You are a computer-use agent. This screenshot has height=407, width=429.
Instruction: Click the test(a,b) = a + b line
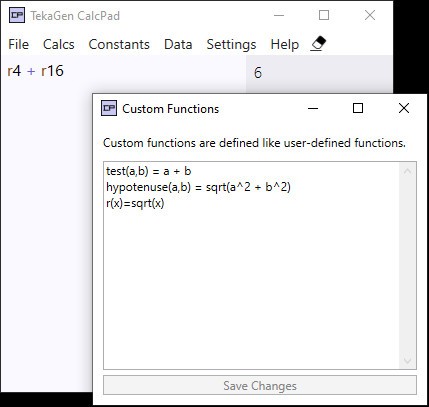point(148,171)
